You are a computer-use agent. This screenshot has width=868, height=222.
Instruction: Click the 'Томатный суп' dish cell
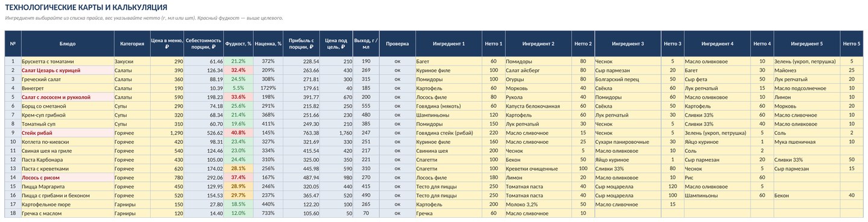pyautogui.click(x=68, y=124)
